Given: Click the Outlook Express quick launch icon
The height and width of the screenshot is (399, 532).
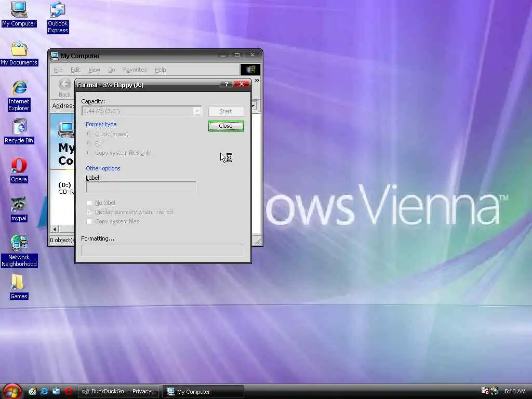Looking at the screenshot, I should point(56,391).
